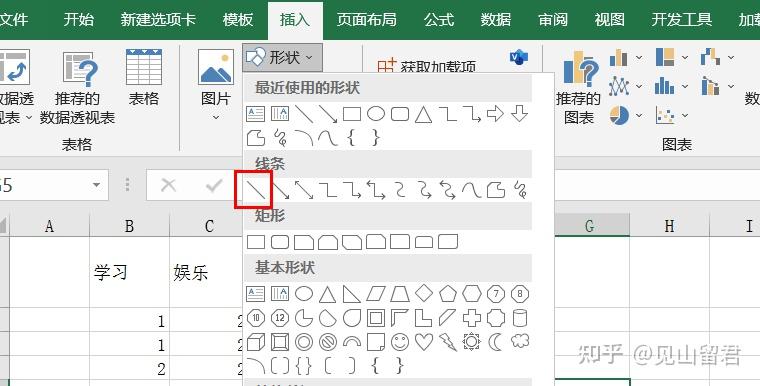Insert the folded corner shape
This screenshot has height=386, width=760.
(x=376, y=342)
